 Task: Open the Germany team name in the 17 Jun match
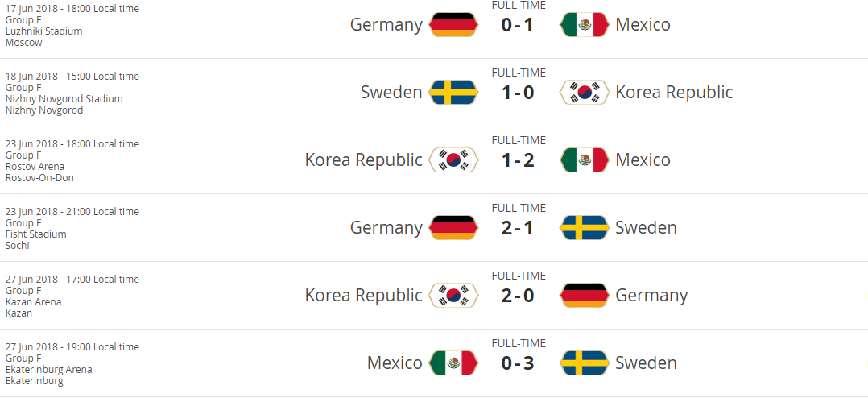(386, 25)
